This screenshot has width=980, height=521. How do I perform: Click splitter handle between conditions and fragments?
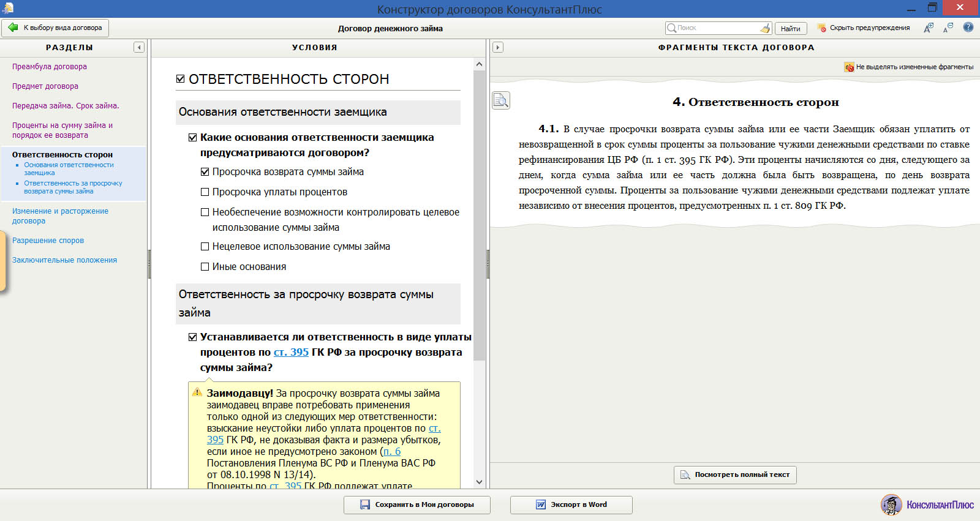pyautogui.click(x=488, y=264)
